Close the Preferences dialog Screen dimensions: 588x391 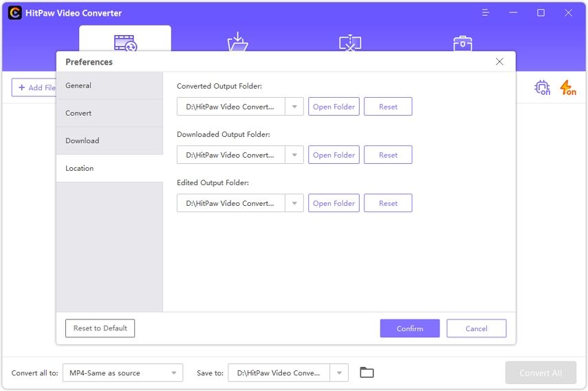499,61
